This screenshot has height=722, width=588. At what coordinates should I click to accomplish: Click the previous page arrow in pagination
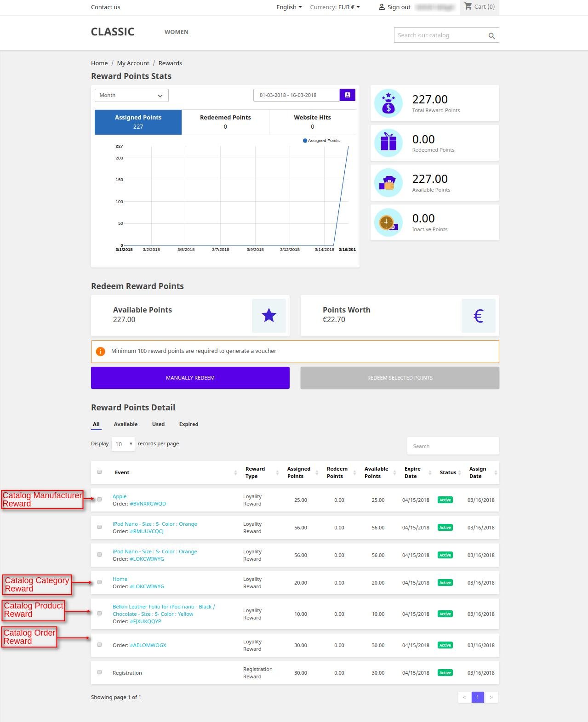point(464,697)
